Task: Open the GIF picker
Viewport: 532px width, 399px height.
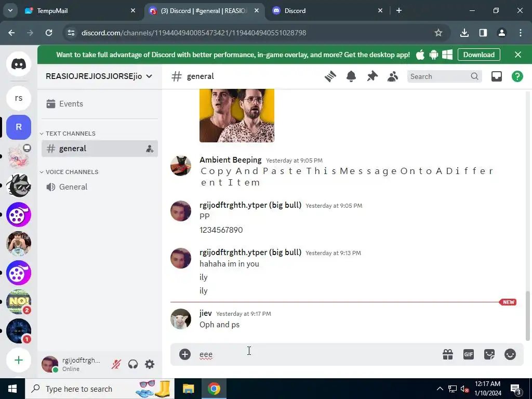Action: (x=469, y=354)
